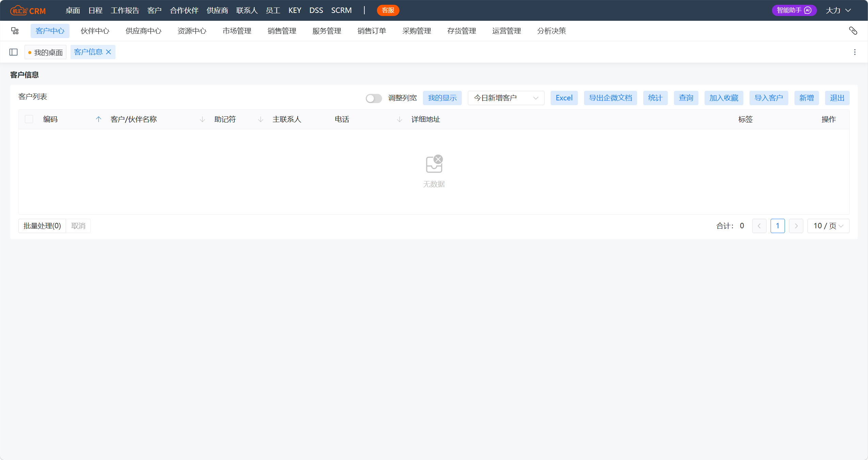Screen dimensions: 868x460
Task: Click 加入收藏 button
Action: (724, 98)
